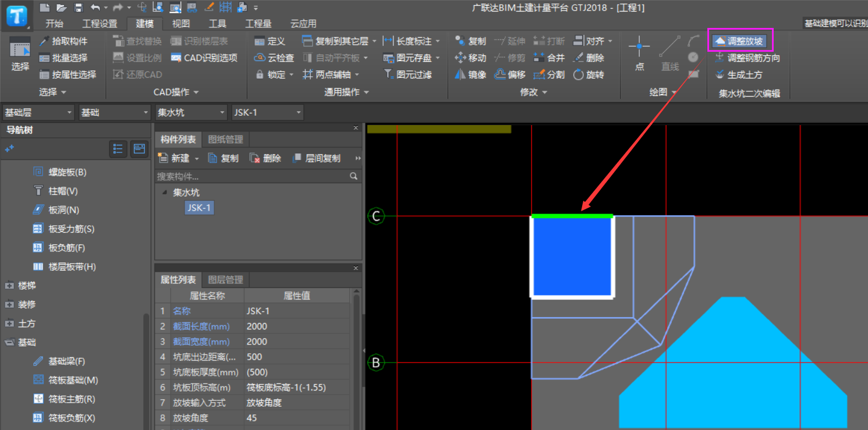Click the large 选择 tool button
Viewport: 868px width, 430px height.
20,54
